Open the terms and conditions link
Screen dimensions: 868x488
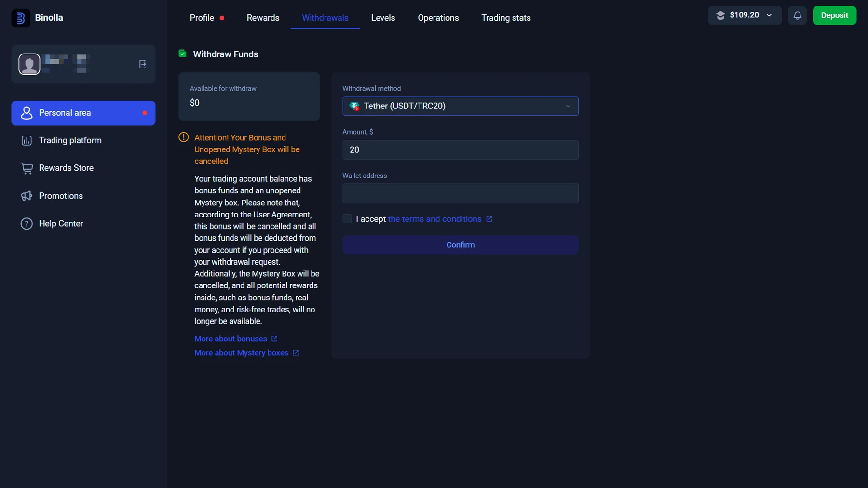point(434,219)
